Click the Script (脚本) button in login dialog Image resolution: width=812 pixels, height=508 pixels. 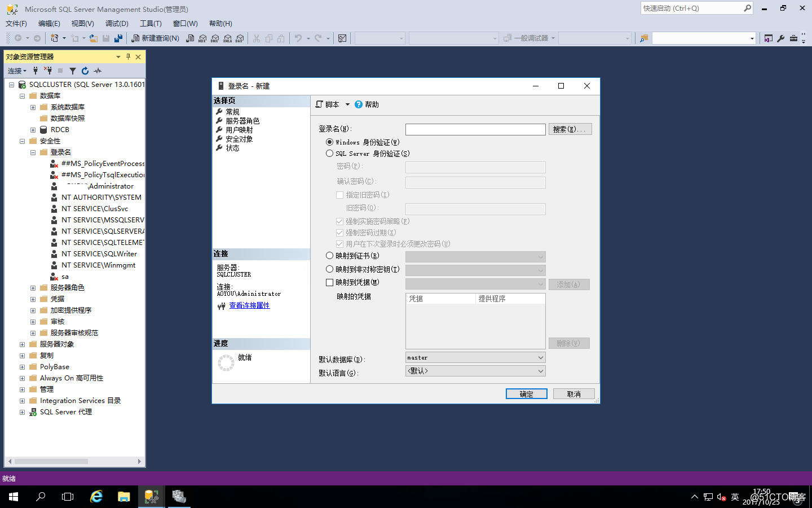(x=328, y=104)
